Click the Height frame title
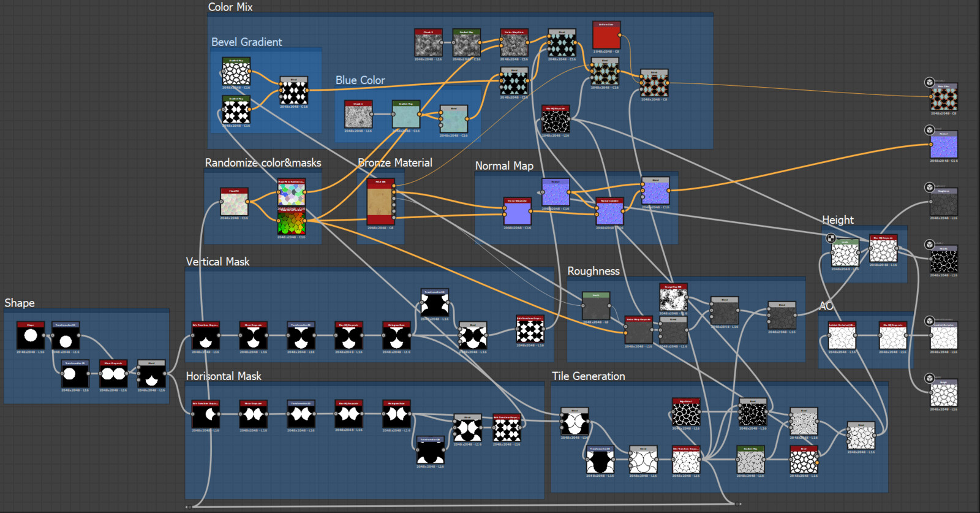 point(837,219)
